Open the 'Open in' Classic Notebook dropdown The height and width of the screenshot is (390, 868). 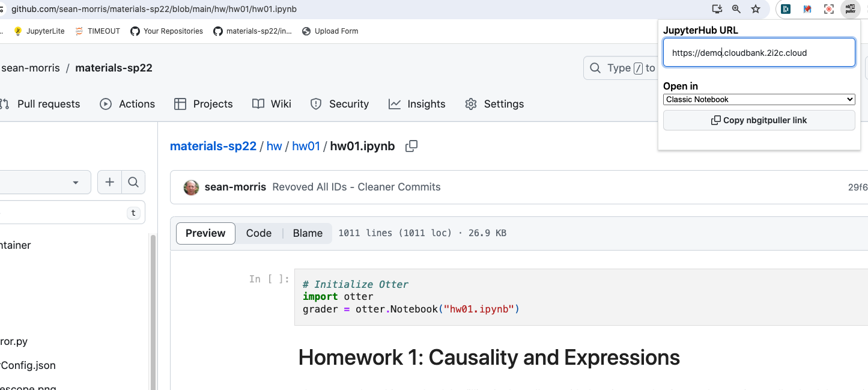(x=759, y=99)
